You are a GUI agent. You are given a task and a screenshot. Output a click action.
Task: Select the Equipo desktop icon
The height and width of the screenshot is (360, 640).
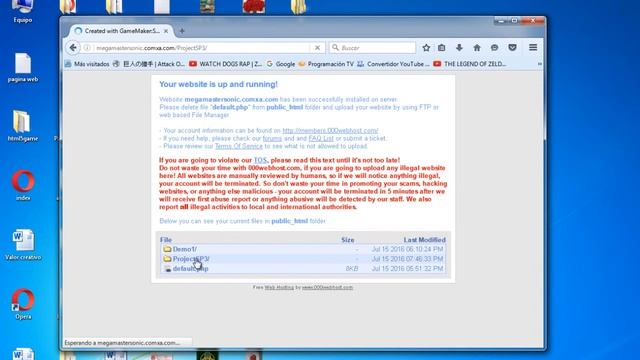coord(22,11)
